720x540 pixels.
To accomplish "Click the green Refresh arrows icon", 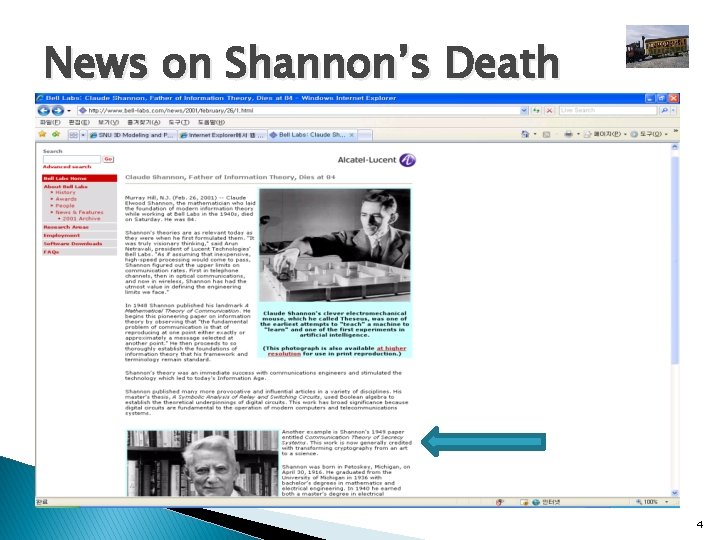I will (x=536, y=111).
